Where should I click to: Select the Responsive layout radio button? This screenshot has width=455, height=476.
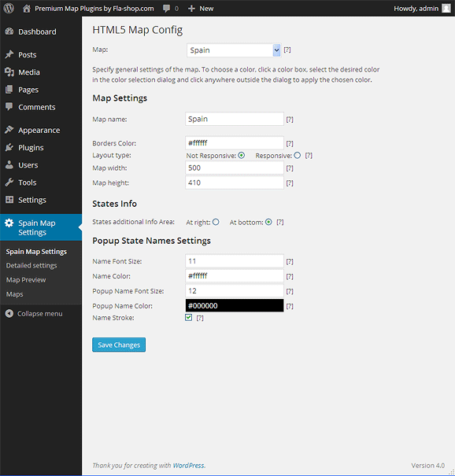298,156
